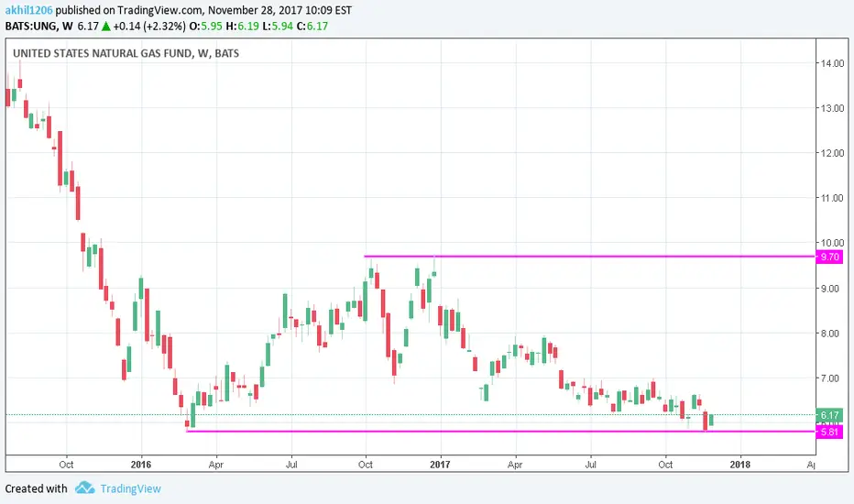The image size is (854, 504).
Task: Click the 2017 label on time axis
Action: [x=440, y=465]
